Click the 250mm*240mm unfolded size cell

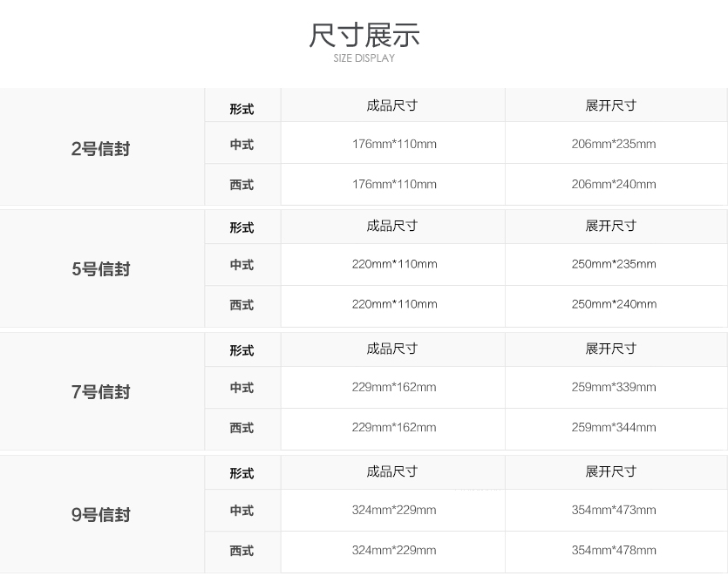click(614, 304)
